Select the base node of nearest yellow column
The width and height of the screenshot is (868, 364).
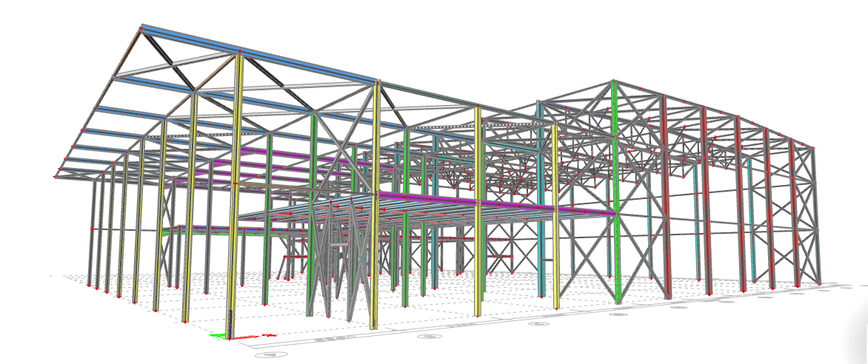point(231,337)
